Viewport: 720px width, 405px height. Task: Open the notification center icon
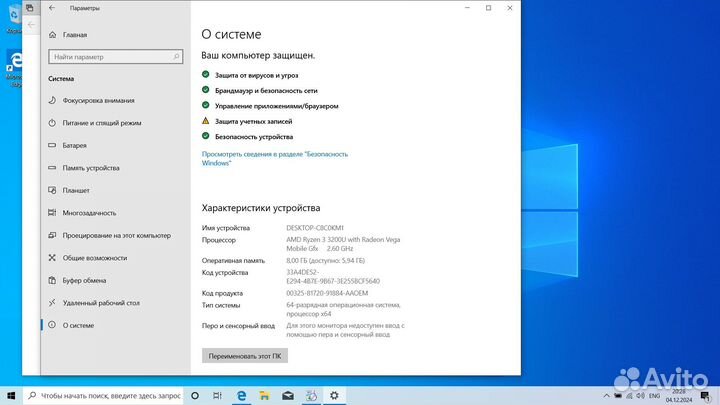coord(705,396)
